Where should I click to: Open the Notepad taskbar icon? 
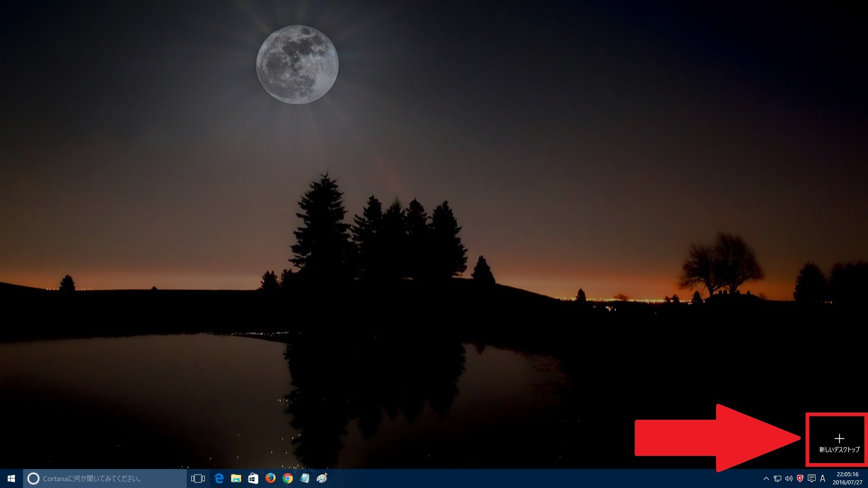305,478
